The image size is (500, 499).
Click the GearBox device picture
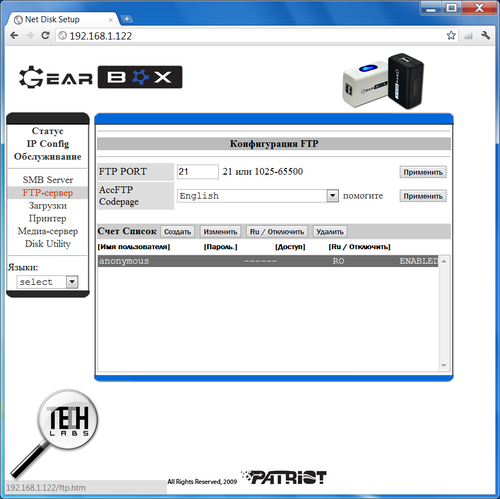pos(383,81)
